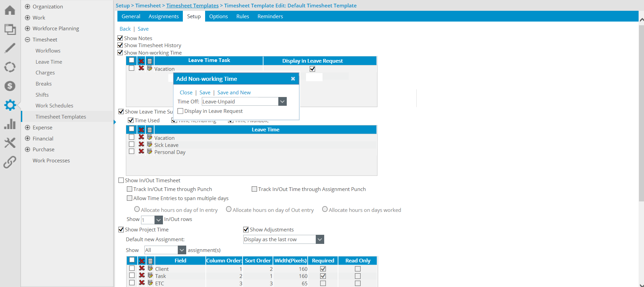This screenshot has width=644, height=287.
Task: Click Back link
Action: [x=125, y=29]
